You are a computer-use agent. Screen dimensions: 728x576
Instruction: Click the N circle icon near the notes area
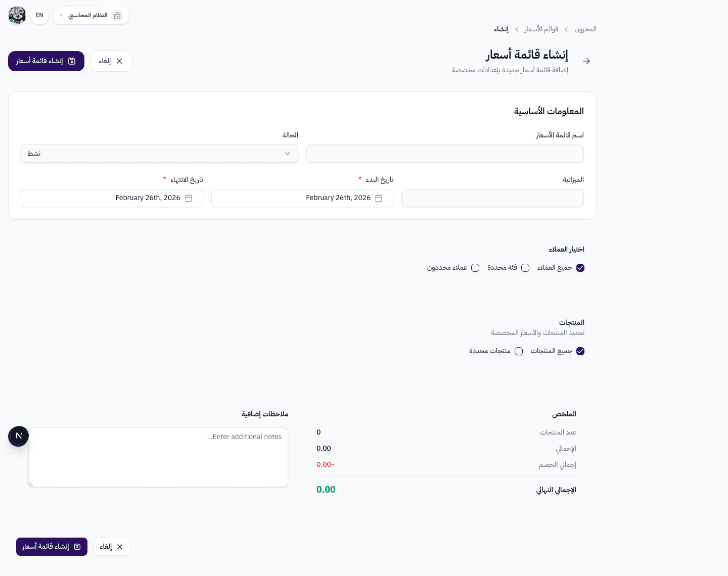point(19,436)
